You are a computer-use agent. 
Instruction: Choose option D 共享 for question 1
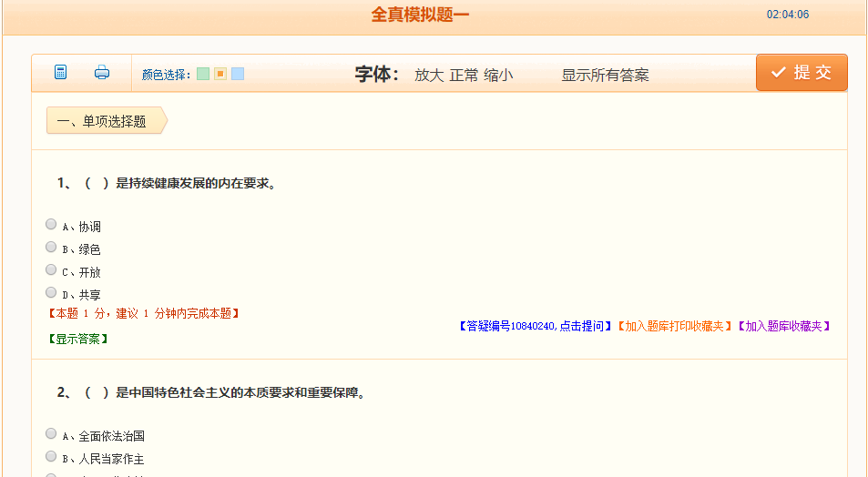(x=51, y=292)
